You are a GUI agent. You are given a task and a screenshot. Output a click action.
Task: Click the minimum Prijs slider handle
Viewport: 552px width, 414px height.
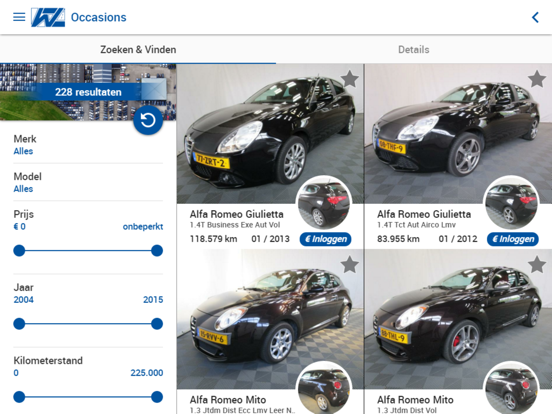click(x=19, y=251)
